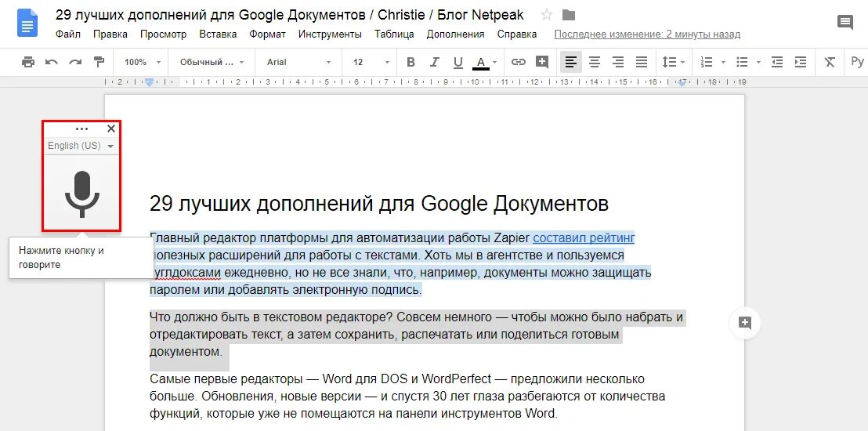Open font size 12 dropdown
The image size is (868, 431).
pos(371,62)
